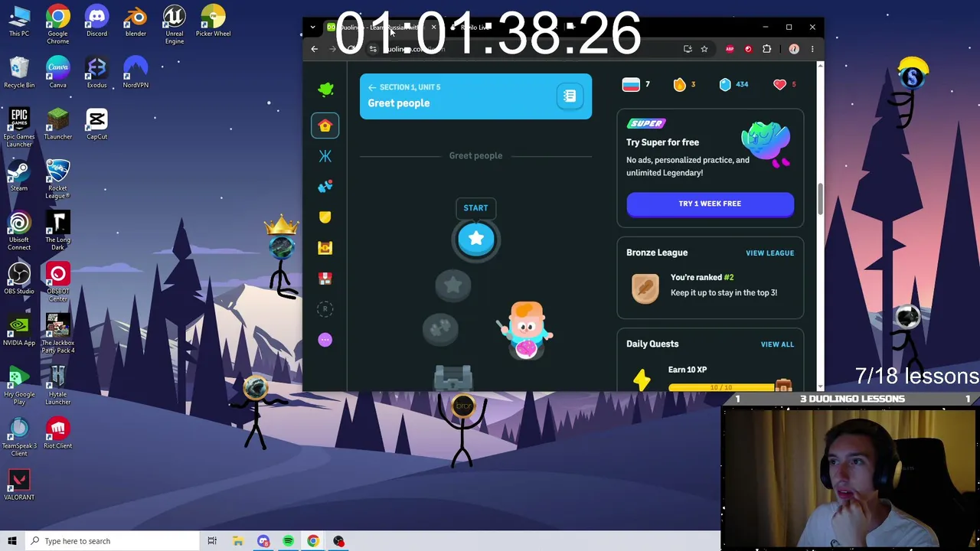Open the Rocket League desktop shortcut
Image resolution: width=980 pixels, height=551 pixels.
click(x=57, y=179)
